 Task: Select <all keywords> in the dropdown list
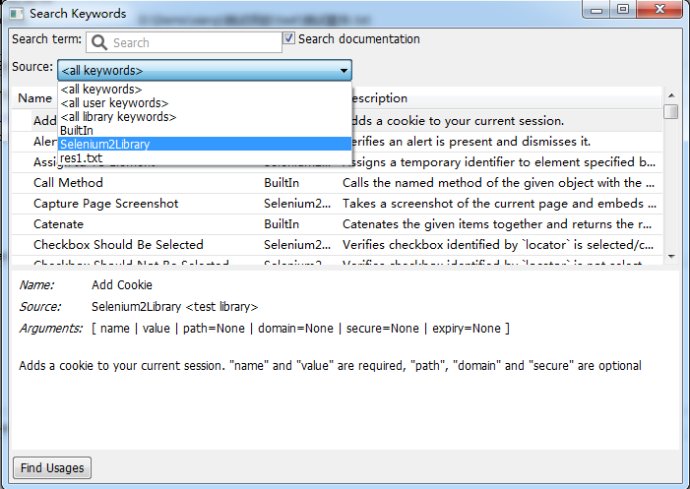(x=205, y=89)
